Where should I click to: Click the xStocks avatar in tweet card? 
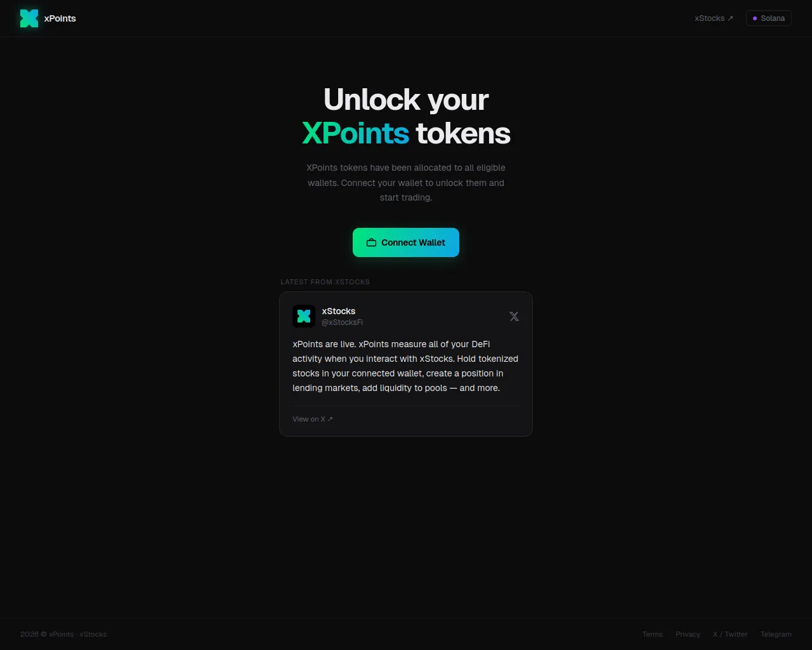pos(304,316)
